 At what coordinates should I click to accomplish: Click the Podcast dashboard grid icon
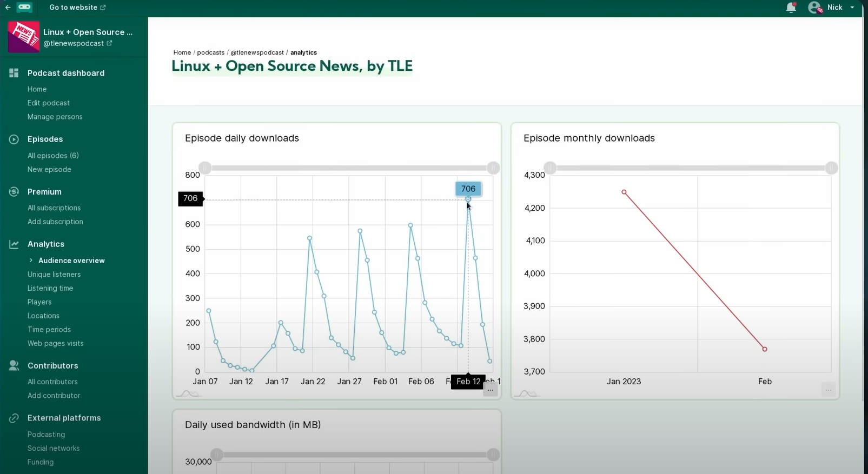point(14,73)
